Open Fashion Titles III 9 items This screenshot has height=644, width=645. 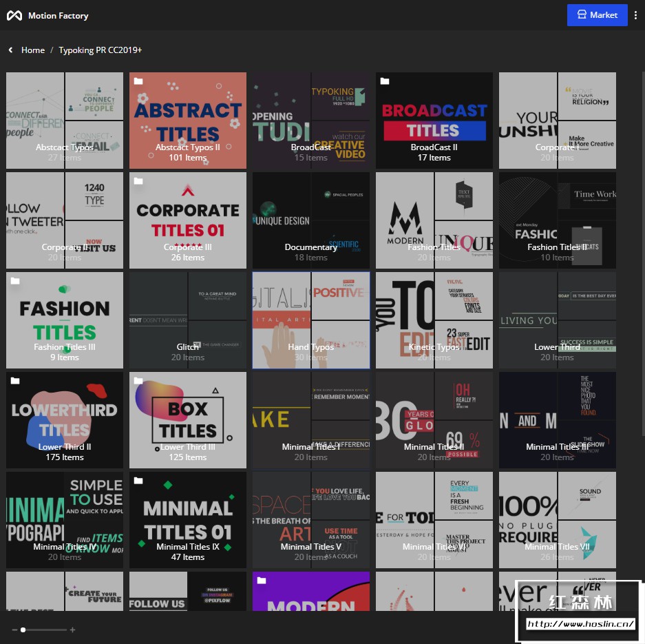[x=65, y=320]
